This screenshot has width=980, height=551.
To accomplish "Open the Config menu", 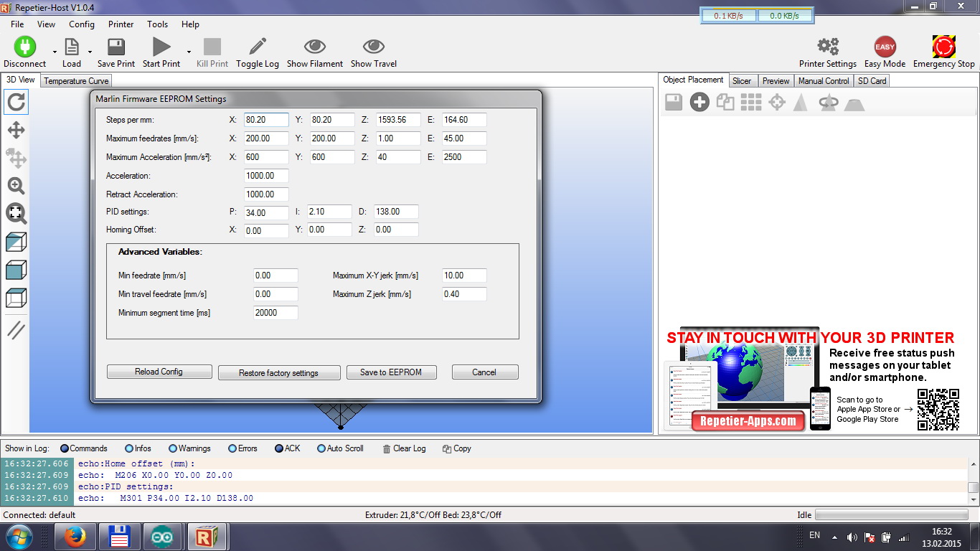I will [82, 24].
